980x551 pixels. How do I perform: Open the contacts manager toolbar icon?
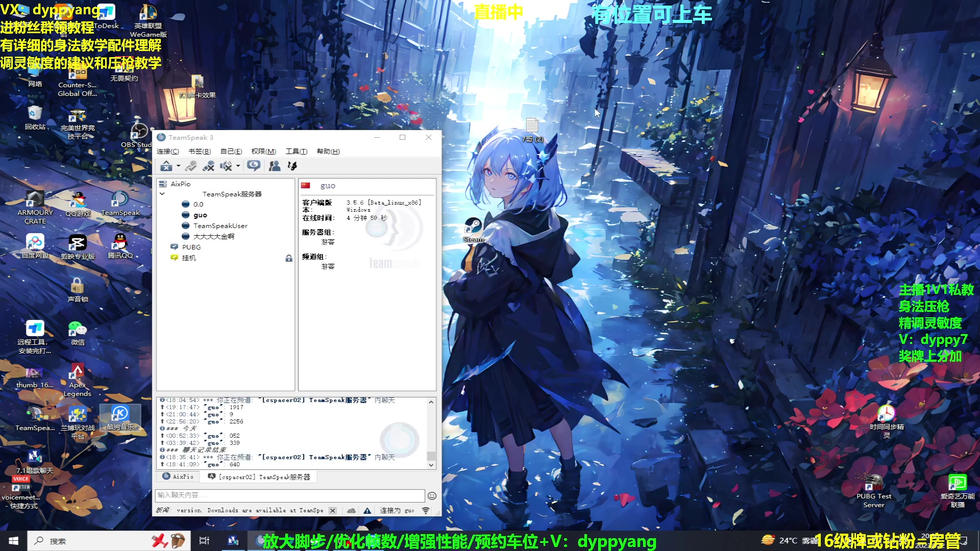click(x=275, y=166)
